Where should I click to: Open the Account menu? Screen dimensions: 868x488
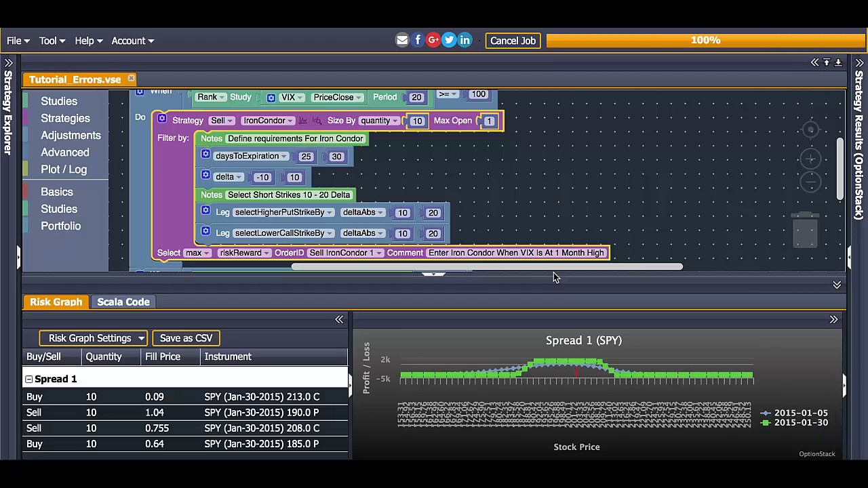pos(133,41)
